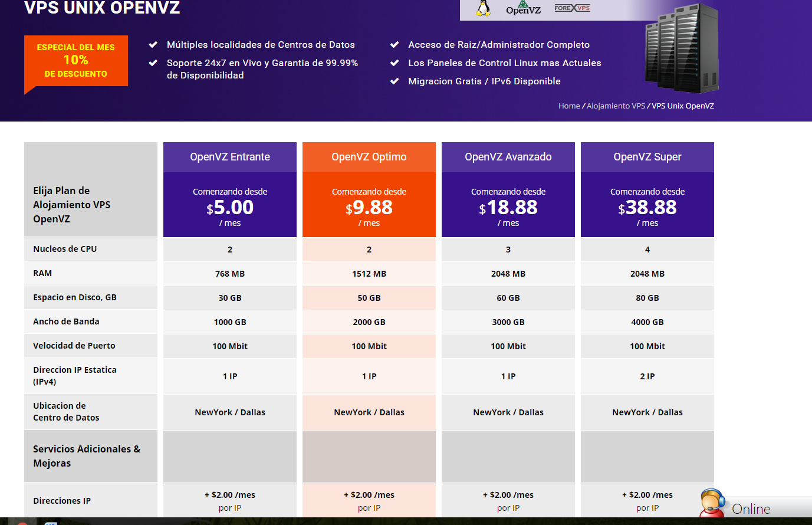Click the 1512 MB RAM cell
The image size is (812, 525).
369,274
